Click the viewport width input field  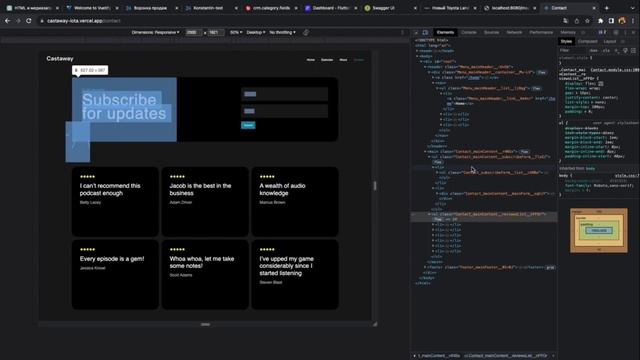(193, 32)
